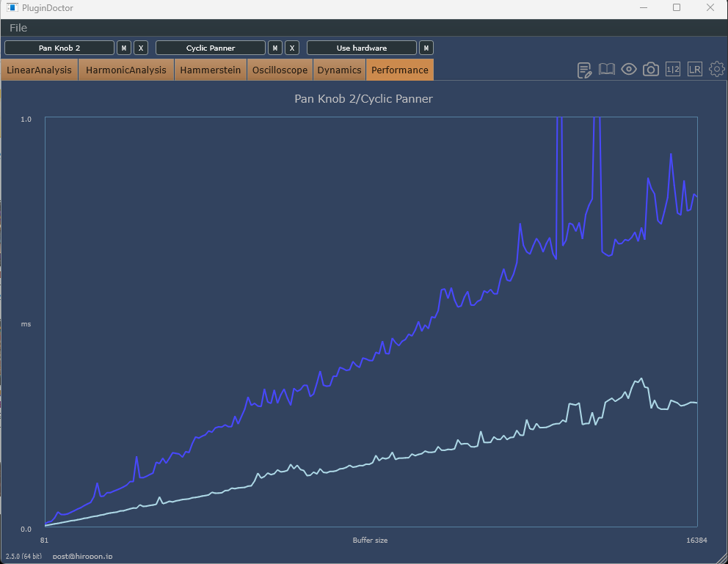728x564 pixels.
Task: Select the Oscilloscope tab
Action: (280, 70)
